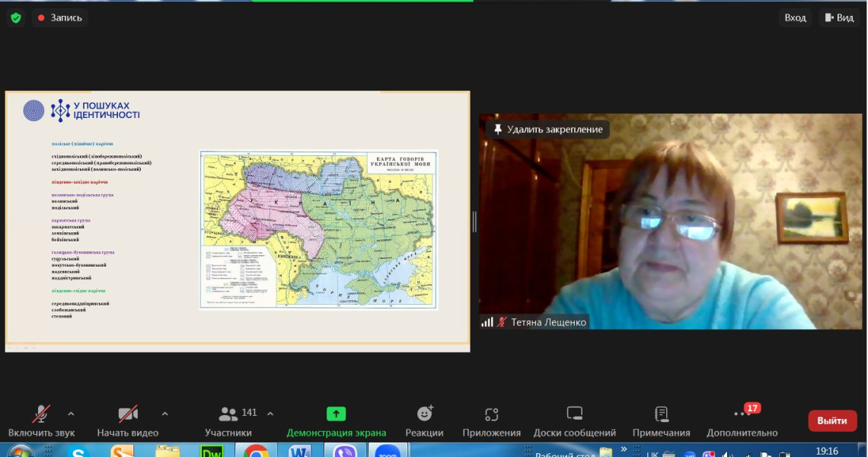Click muted mic icon beside Тетяна Лещенко
868x457 pixels.
[x=502, y=322]
